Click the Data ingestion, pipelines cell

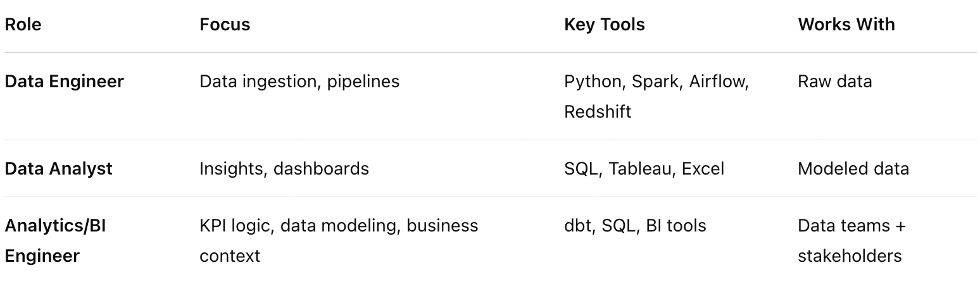tap(299, 82)
